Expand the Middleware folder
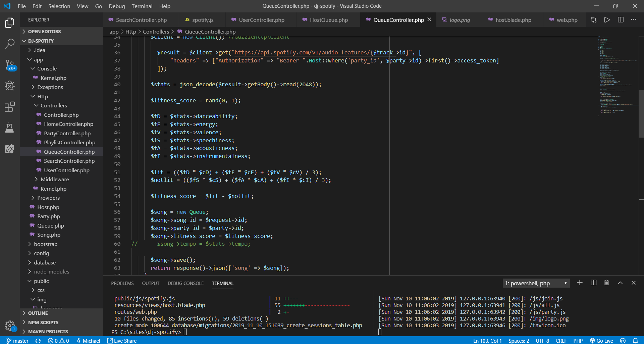This screenshot has height=344, width=644. [54, 180]
